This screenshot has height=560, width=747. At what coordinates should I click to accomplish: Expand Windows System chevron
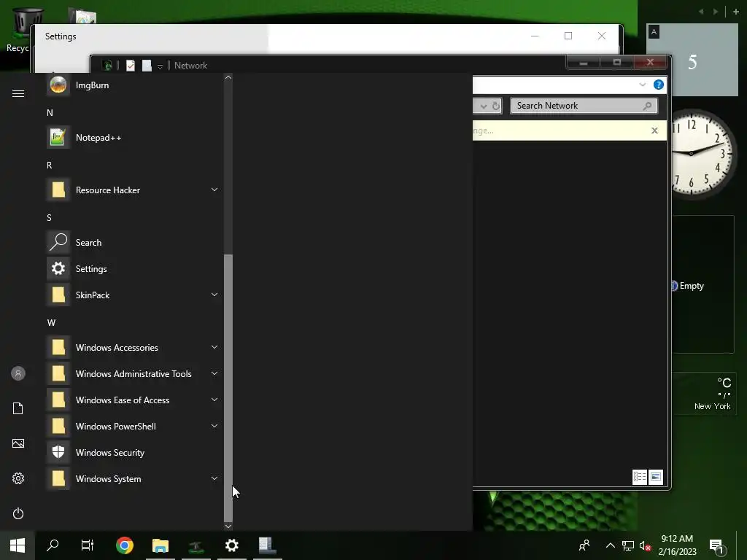[214, 478]
